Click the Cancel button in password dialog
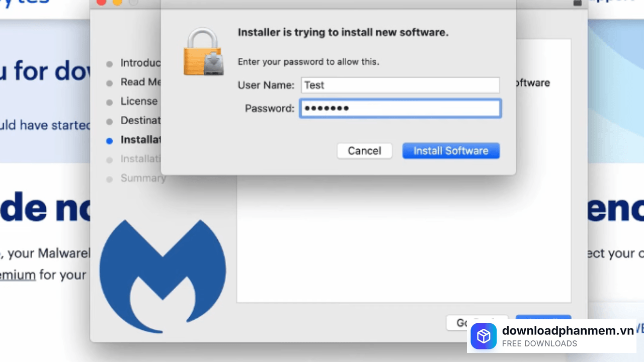The width and height of the screenshot is (644, 362). [364, 151]
